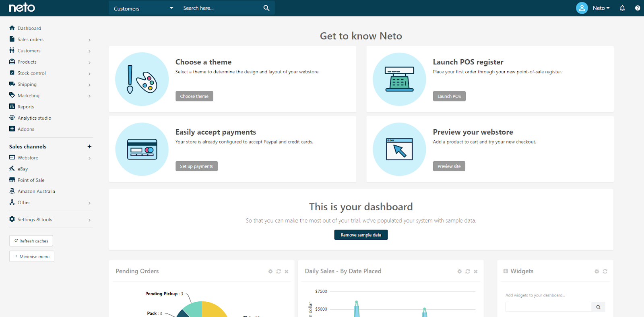Click the Preview your webstore illustration

pyautogui.click(x=399, y=149)
